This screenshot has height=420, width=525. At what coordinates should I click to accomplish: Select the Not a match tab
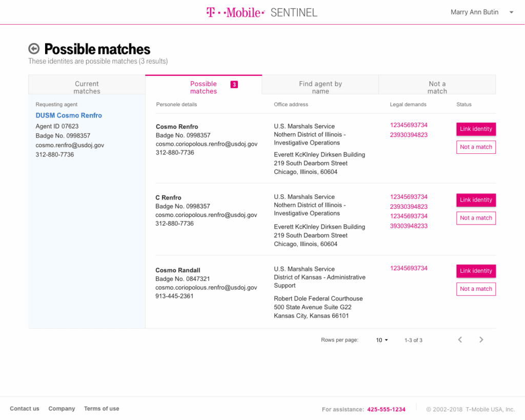pyautogui.click(x=437, y=87)
